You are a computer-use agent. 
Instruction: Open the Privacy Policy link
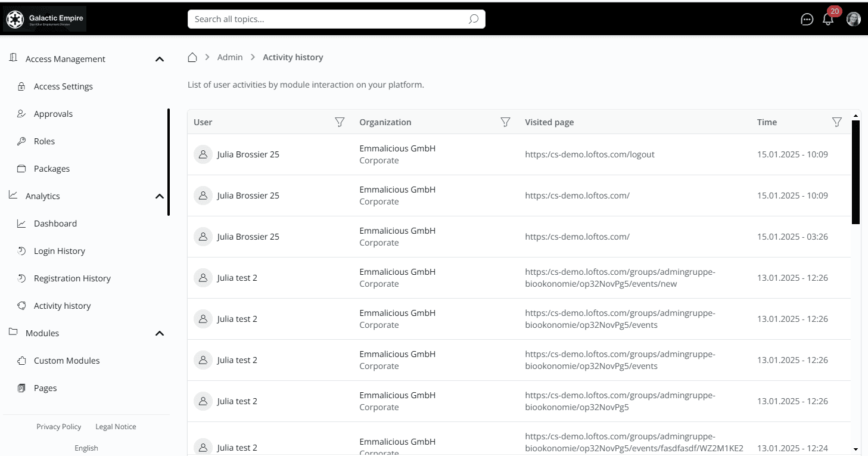[x=58, y=427]
